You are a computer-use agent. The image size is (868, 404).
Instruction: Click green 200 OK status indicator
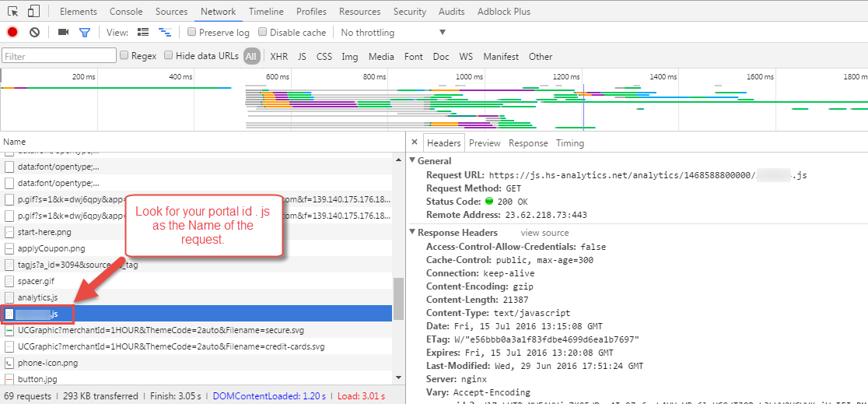(x=488, y=202)
